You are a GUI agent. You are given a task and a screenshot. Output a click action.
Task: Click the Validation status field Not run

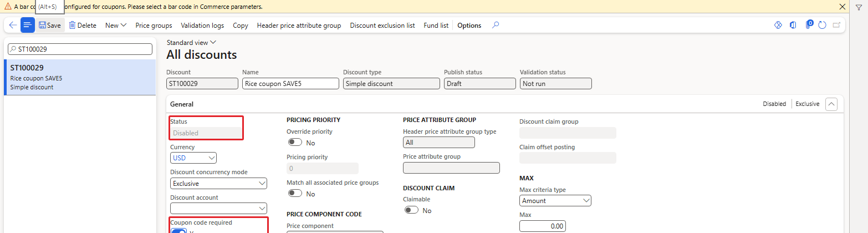[x=555, y=84]
